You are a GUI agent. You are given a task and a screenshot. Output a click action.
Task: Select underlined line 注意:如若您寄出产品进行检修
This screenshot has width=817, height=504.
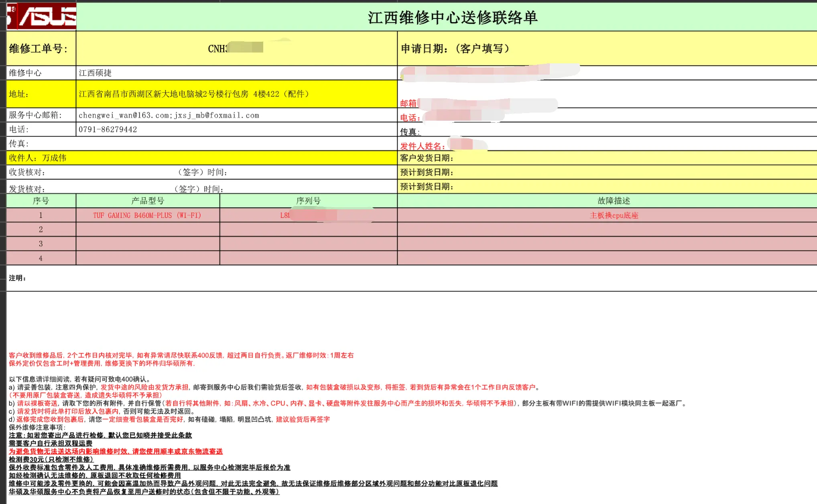click(x=100, y=435)
